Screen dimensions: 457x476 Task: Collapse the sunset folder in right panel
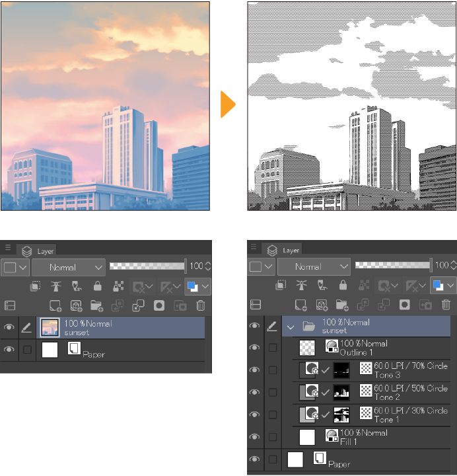click(291, 326)
